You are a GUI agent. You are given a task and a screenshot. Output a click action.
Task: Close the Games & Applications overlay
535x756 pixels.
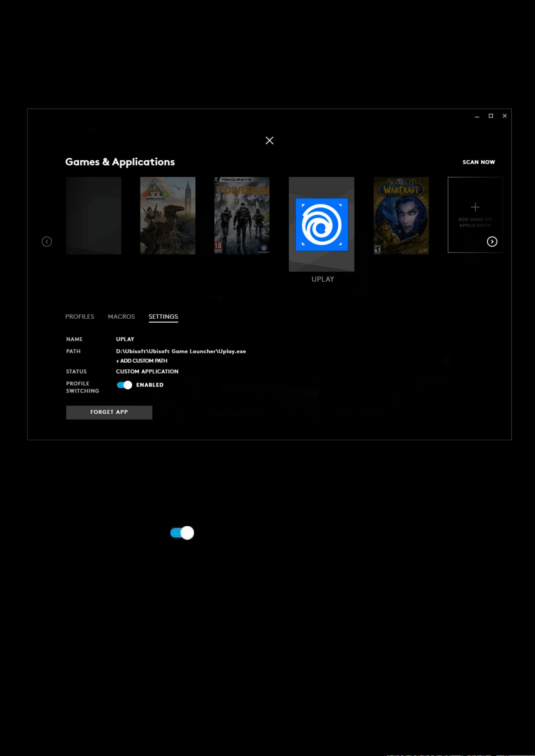tap(269, 140)
